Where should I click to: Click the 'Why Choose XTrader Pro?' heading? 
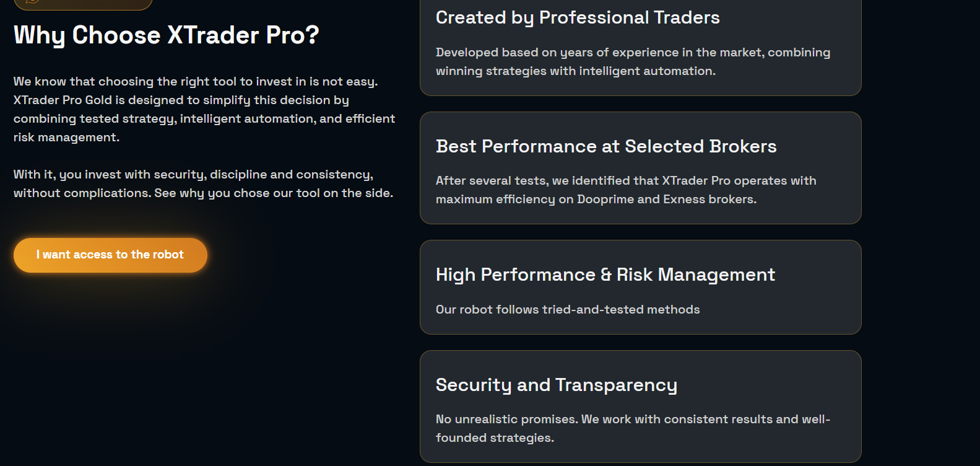click(166, 35)
